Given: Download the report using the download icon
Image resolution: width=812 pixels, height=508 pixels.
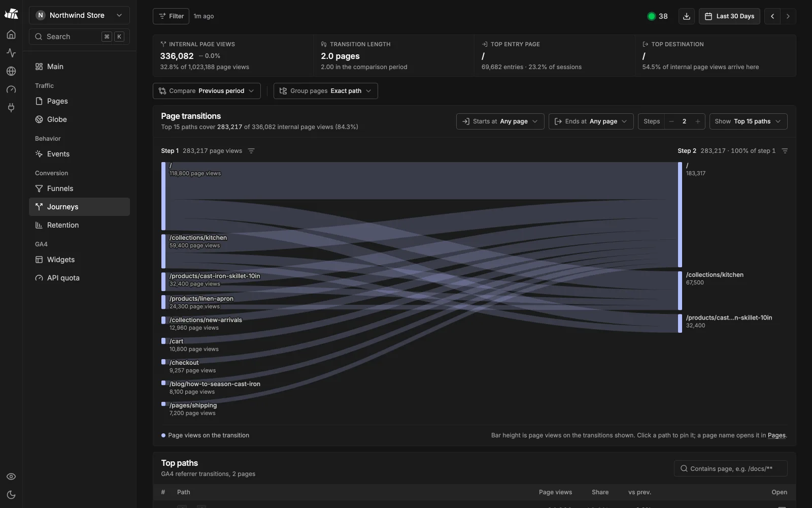Looking at the screenshot, I should [x=687, y=16].
